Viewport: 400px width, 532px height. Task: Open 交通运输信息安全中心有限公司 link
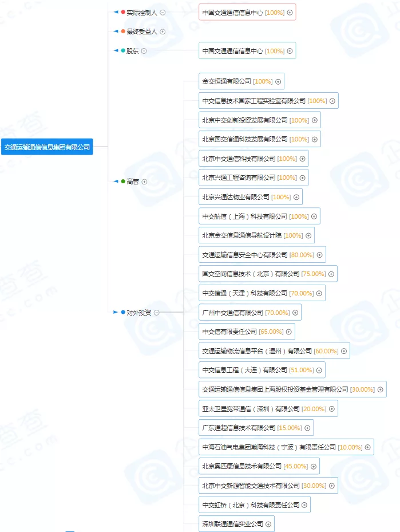click(x=245, y=255)
